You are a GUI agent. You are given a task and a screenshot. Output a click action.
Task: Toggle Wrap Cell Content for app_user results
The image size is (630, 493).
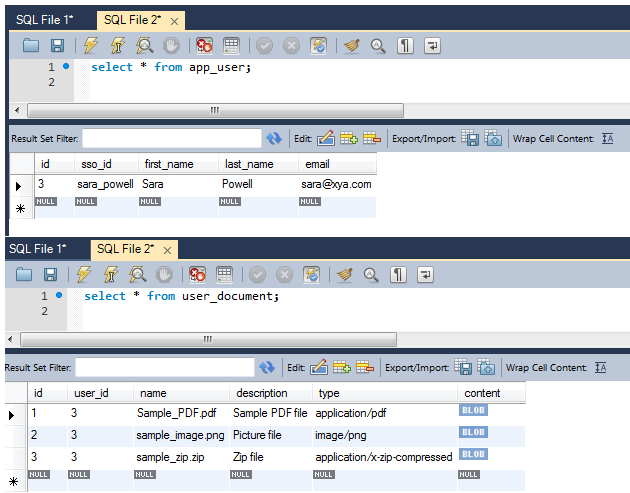[608, 139]
